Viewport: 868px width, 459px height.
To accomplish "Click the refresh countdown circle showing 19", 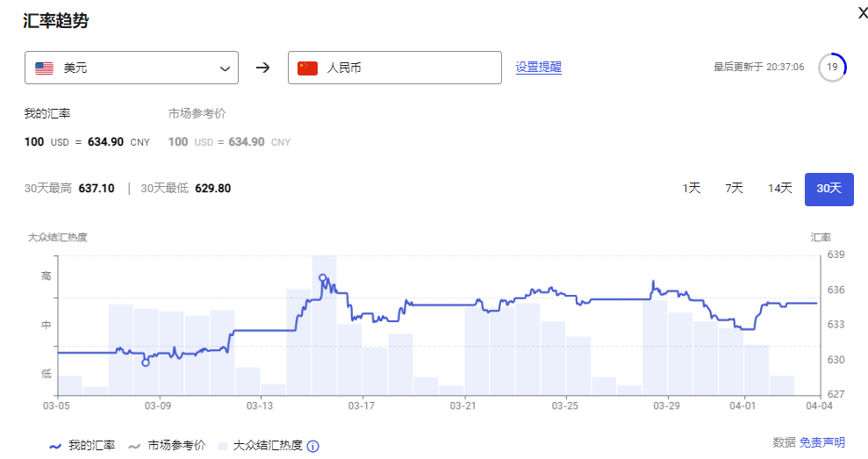I will click(832, 67).
